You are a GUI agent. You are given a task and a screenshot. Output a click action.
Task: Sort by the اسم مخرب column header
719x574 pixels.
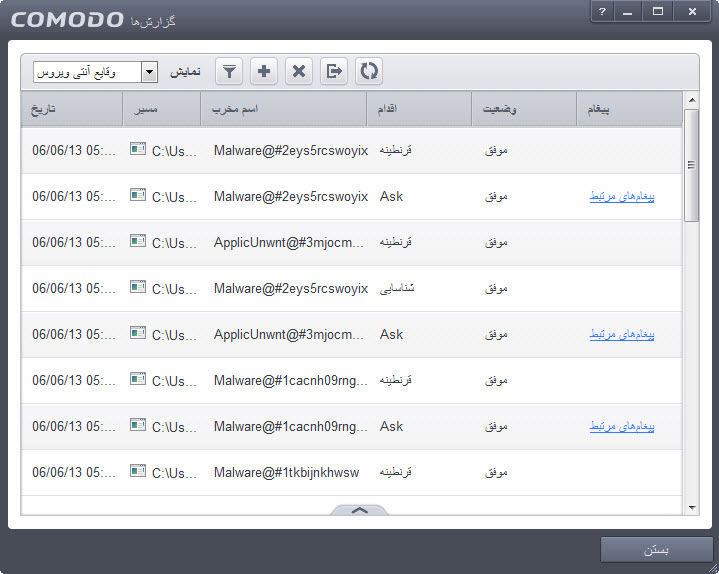tap(284, 109)
